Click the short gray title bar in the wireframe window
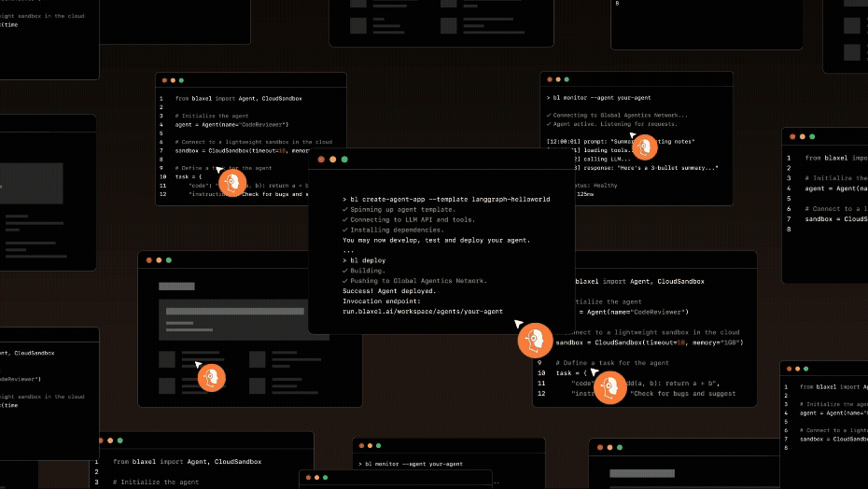This screenshot has height=489, width=868. click(176, 286)
